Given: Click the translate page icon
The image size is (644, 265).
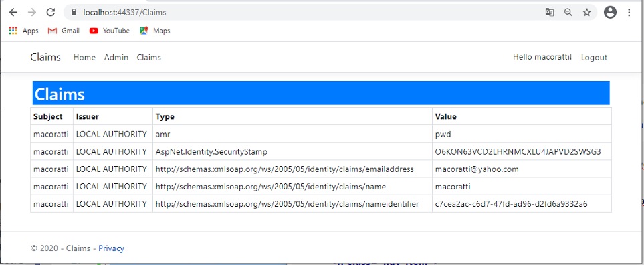Looking at the screenshot, I should (x=550, y=12).
